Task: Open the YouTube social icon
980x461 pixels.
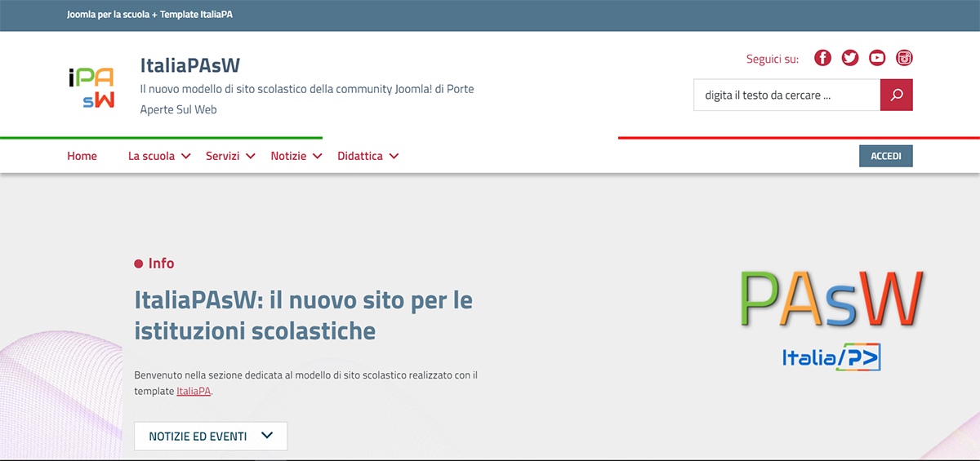Action: coord(877,58)
